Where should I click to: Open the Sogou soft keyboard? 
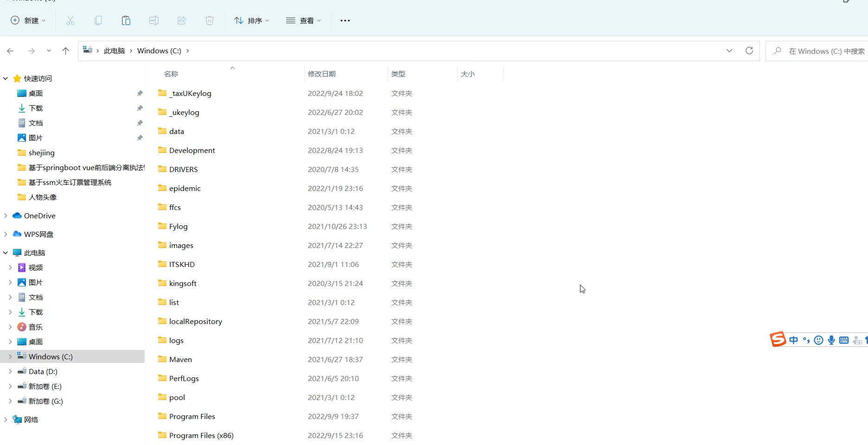tap(844, 340)
